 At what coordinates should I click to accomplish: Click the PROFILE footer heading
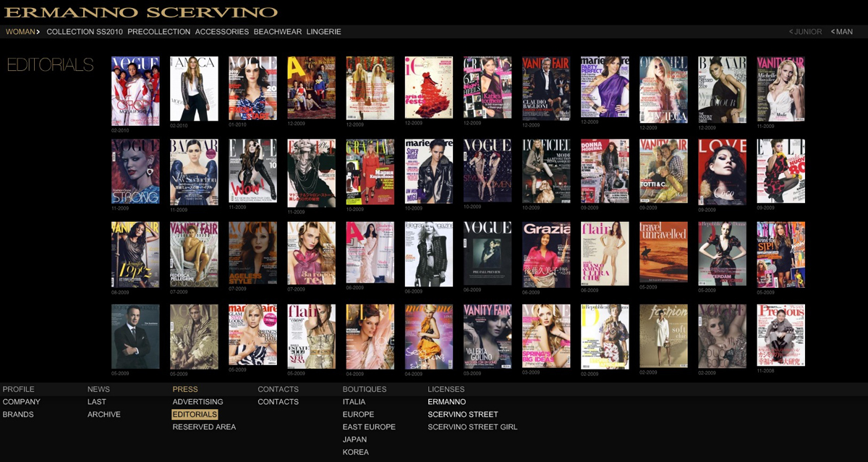pos(19,389)
